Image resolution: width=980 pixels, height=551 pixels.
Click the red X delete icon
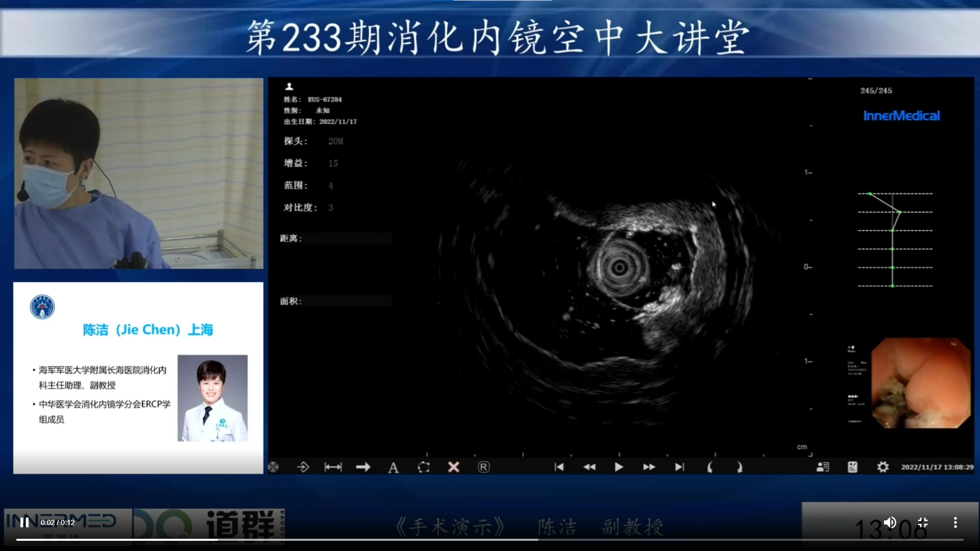pos(453,467)
